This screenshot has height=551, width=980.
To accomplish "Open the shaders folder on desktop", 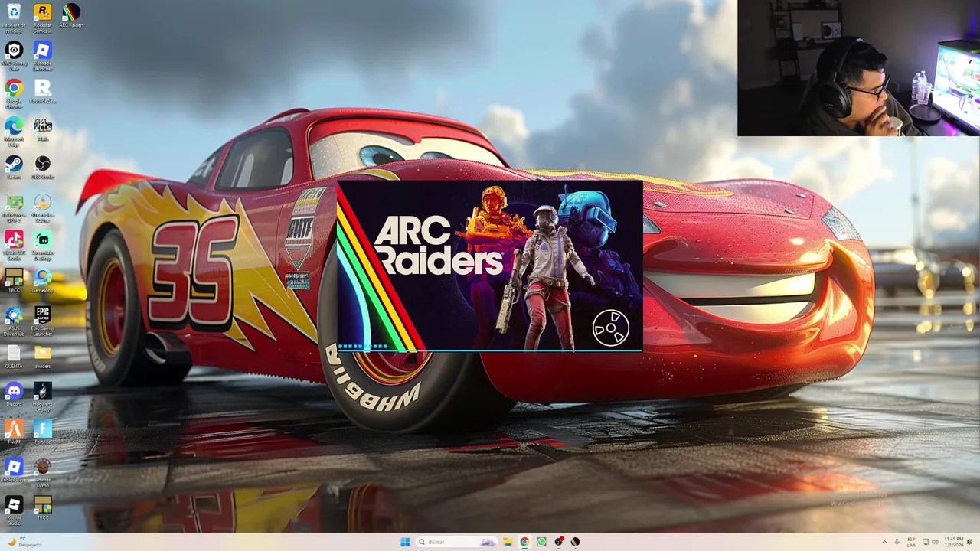I will [43, 357].
